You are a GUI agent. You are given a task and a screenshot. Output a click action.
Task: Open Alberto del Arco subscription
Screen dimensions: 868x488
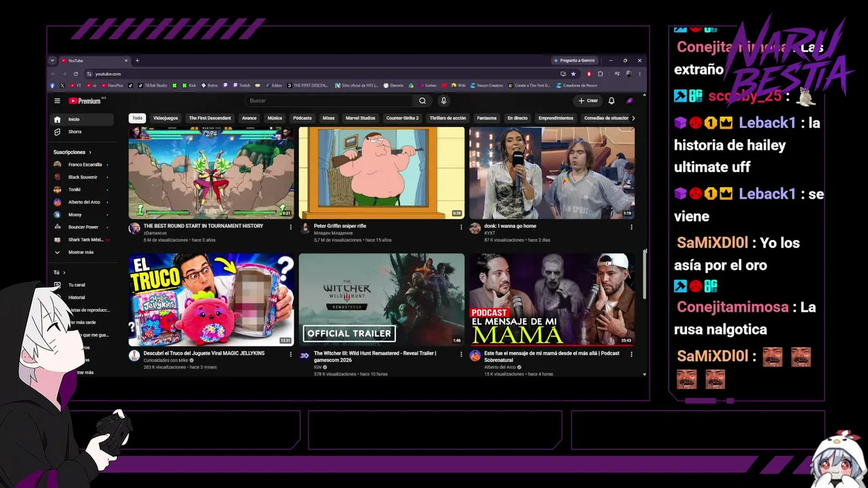pos(83,202)
